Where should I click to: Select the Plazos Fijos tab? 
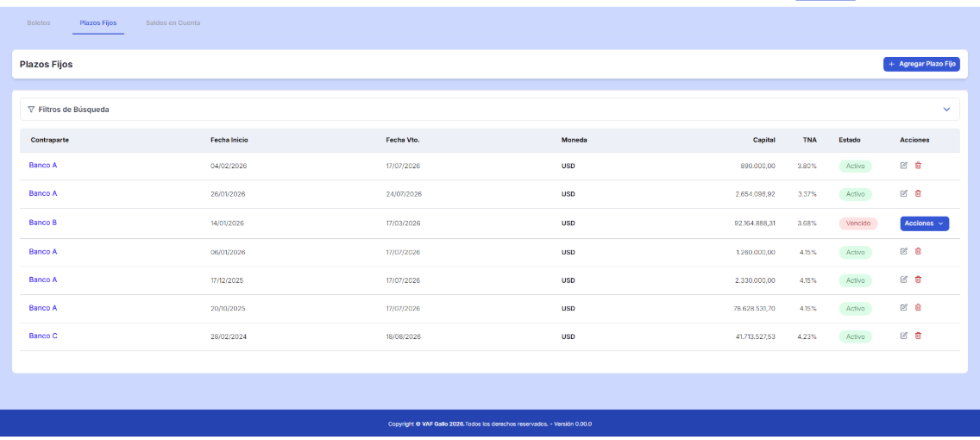pos(98,23)
